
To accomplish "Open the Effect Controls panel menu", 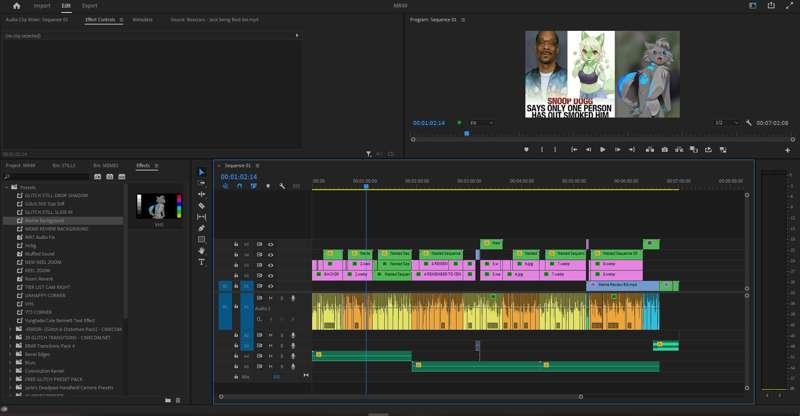I will tap(121, 20).
